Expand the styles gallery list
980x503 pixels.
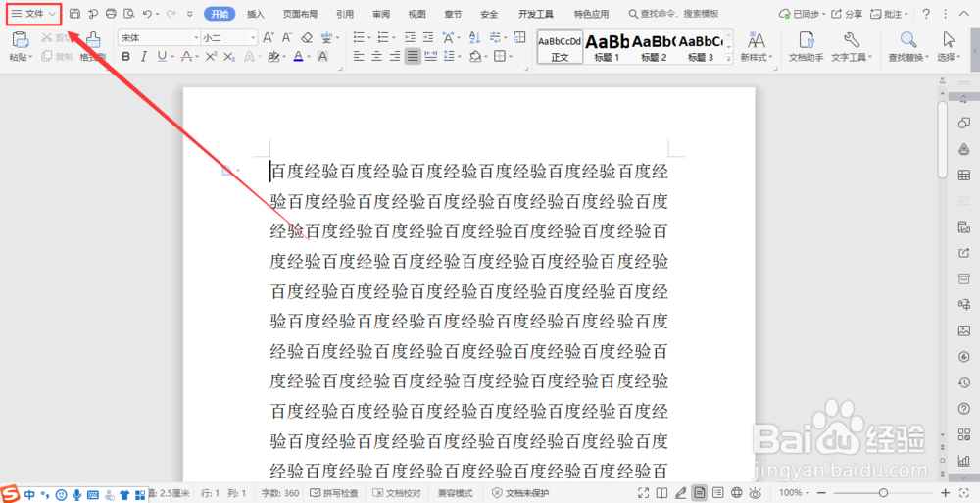728,58
